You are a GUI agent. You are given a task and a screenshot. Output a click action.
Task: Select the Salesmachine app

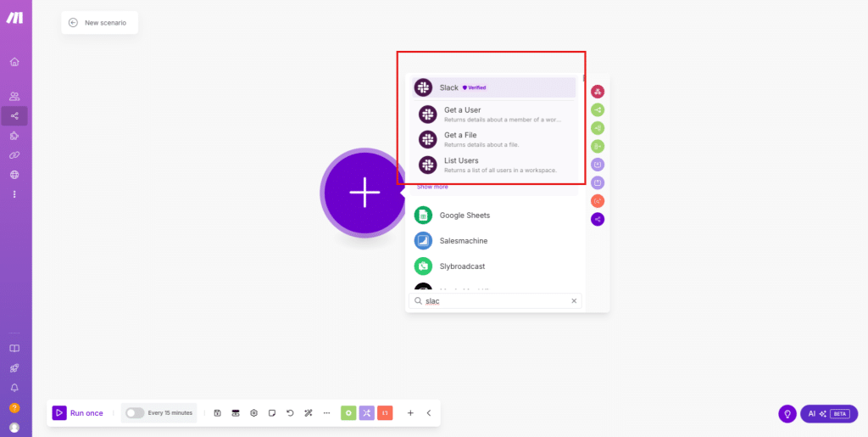494,240
